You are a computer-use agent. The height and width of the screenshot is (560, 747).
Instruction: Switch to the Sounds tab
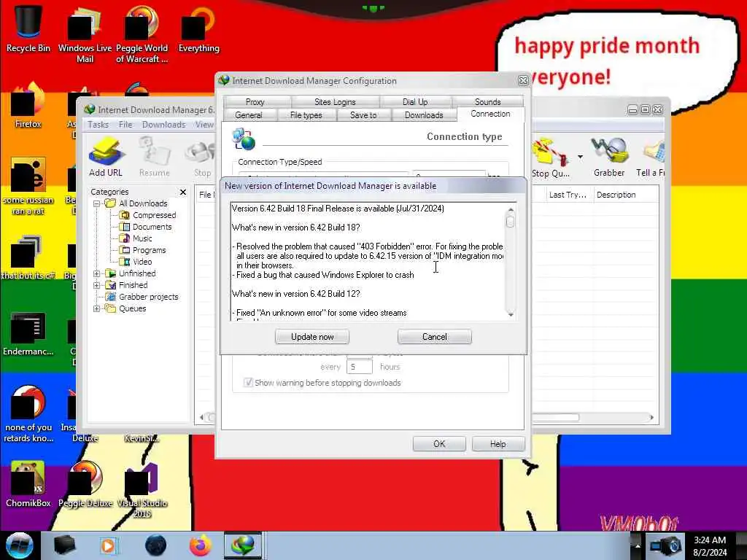487,101
